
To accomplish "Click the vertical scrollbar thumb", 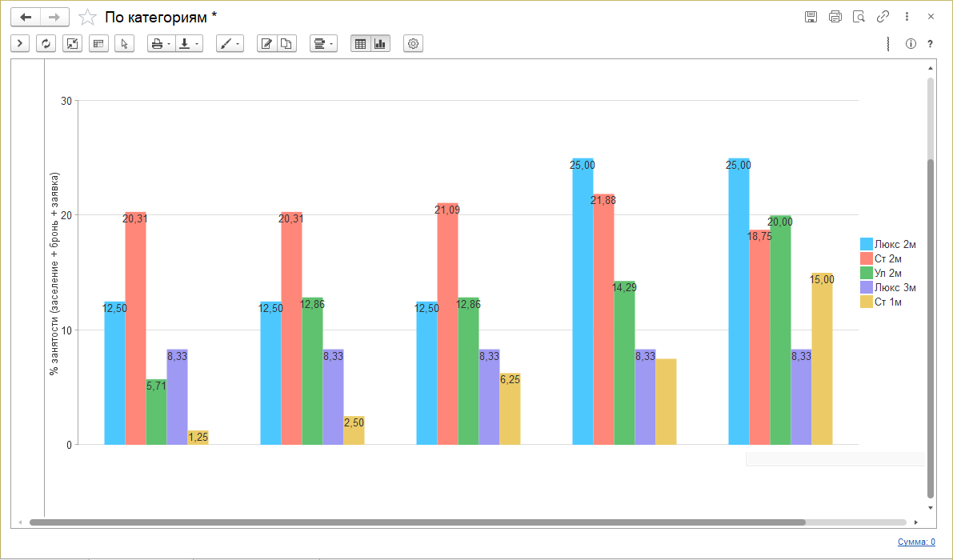I will (931, 328).
